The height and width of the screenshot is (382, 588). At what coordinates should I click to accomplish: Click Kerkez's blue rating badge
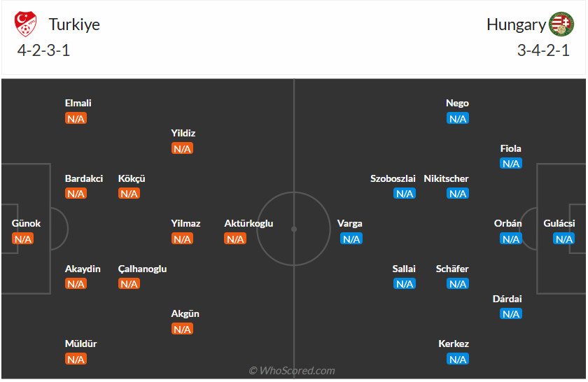(x=457, y=359)
